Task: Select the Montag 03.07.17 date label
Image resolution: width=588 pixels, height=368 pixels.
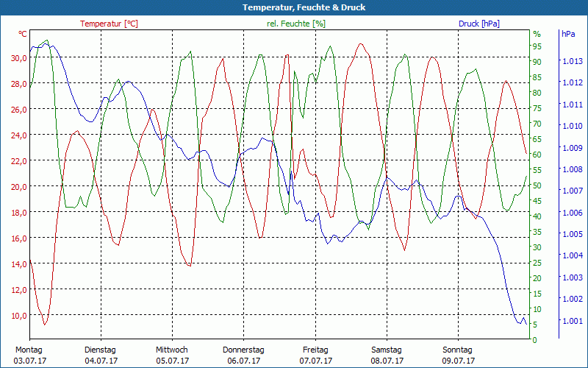Action: click(29, 355)
